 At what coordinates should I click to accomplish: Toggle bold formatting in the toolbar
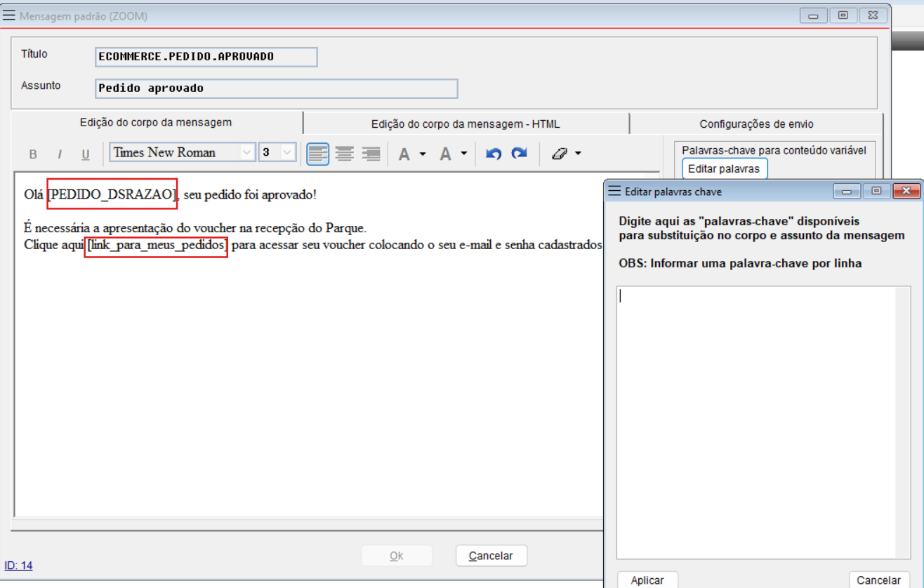coord(33,154)
